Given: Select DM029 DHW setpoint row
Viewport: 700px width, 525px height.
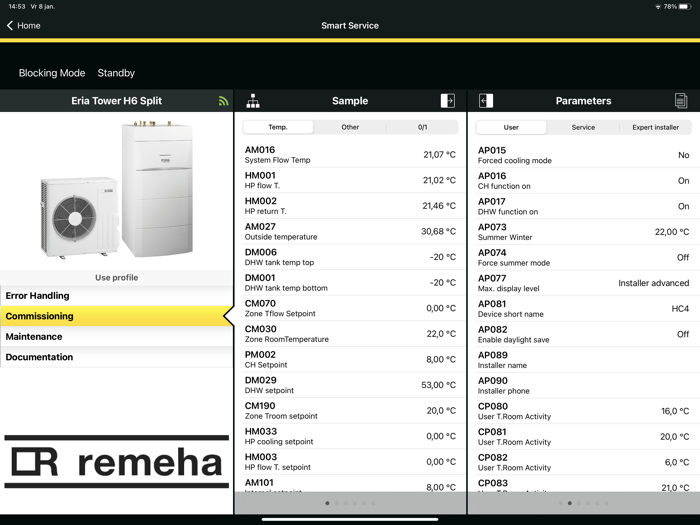Looking at the screenshot, I should click(350, 385).
